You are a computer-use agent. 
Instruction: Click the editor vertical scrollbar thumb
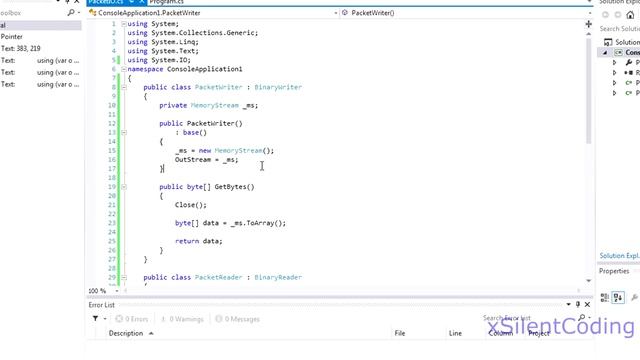[x=589, y=90]
